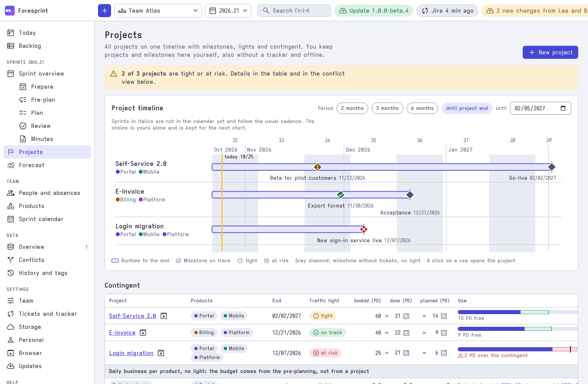Screen dimensions: 588x384
Task: Click the until date field 02/05/2027
Action: (x=540, y=108)
